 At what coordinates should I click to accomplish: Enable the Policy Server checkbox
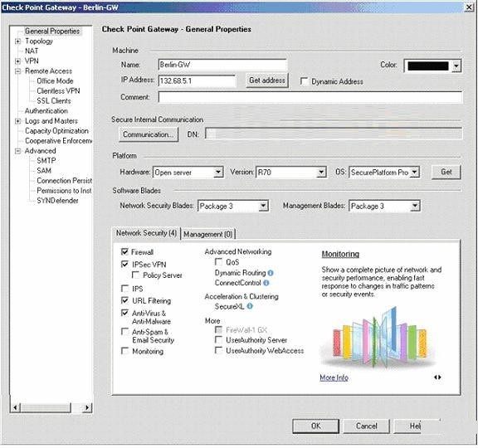[135, 275]
